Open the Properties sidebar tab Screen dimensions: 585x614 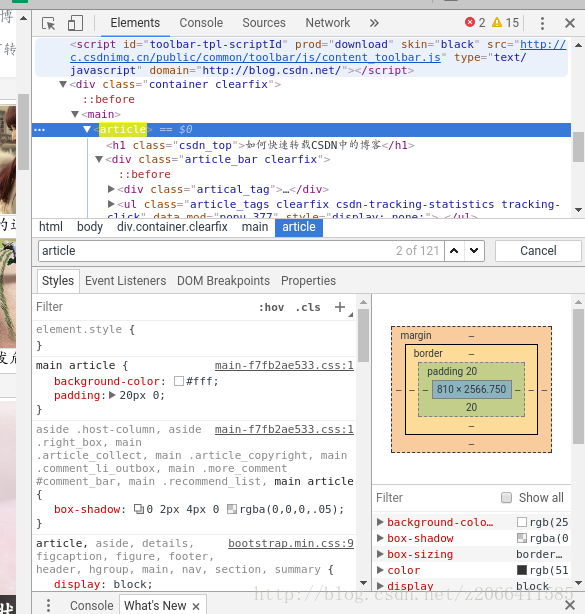pyautogui.click(x=308, y=281)
